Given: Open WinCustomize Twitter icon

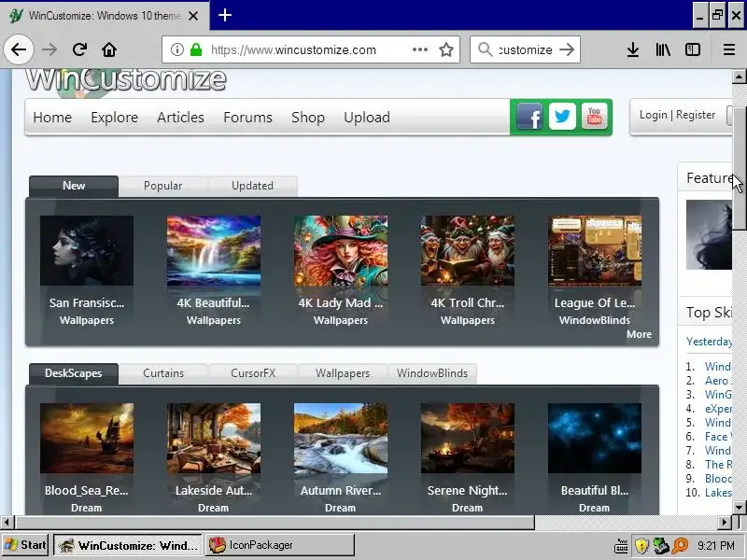Looking at the screenshot, I should click(x=562, y=116).
